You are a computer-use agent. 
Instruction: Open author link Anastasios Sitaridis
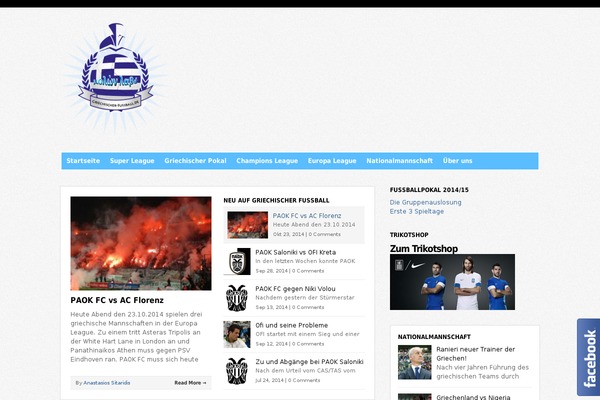[107, 383]
